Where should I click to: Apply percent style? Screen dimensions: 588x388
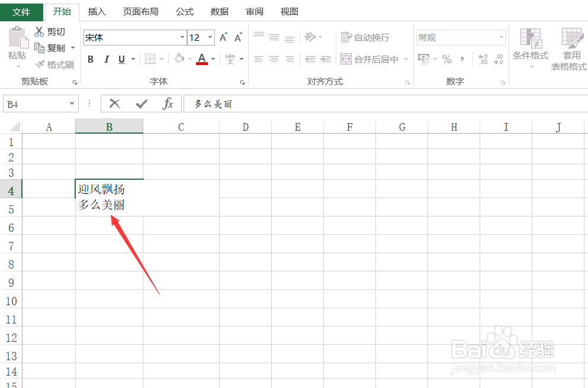point(446,59)
